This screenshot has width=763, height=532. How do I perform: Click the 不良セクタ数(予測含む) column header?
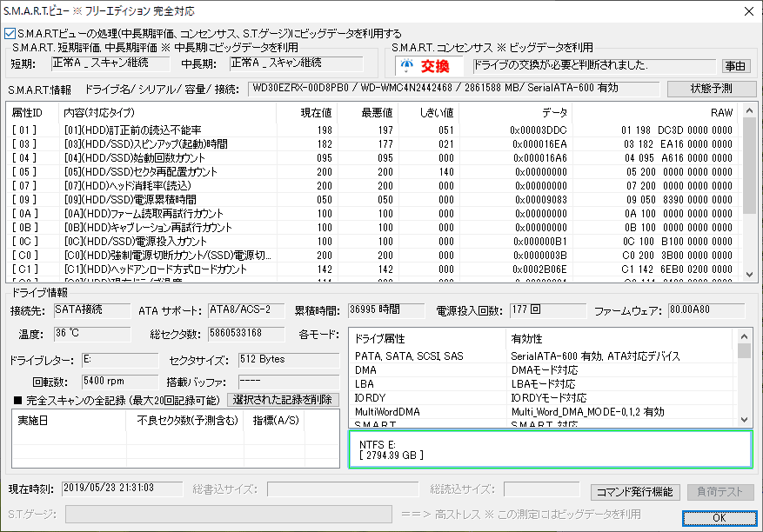tap(185, 421)
